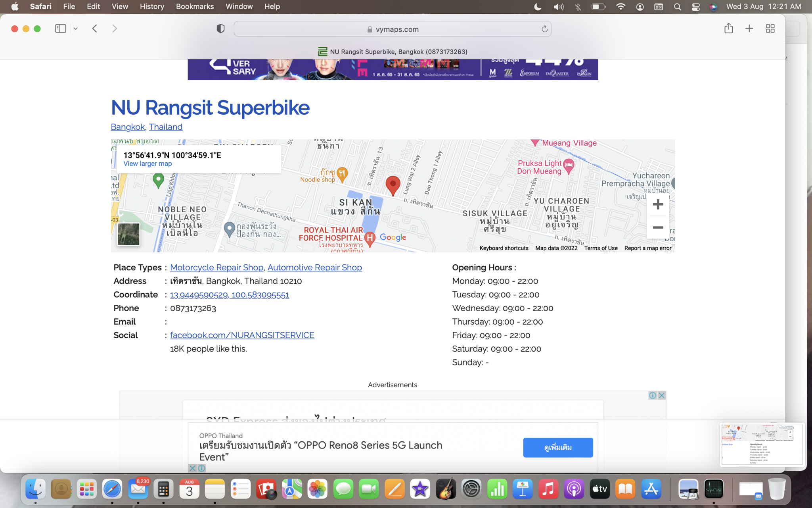
Task: Go forward to the next page
Action: click(x=115, y=29)
